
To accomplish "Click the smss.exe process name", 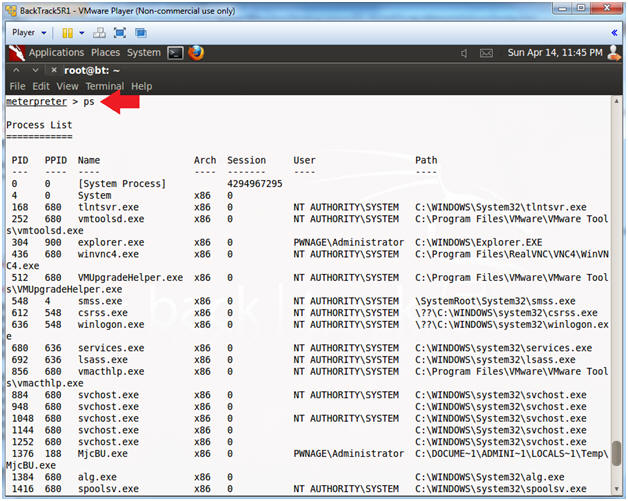I will click(103, 301).
